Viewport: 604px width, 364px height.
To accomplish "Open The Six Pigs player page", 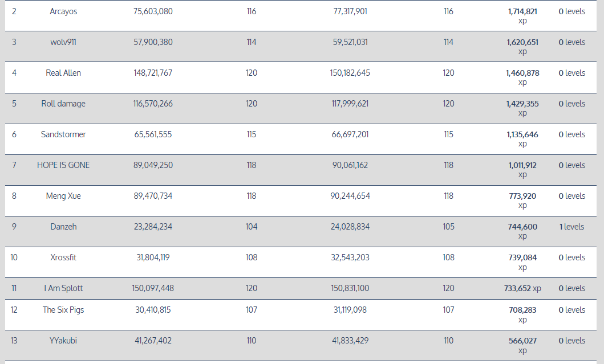I will tap(63, 310).
